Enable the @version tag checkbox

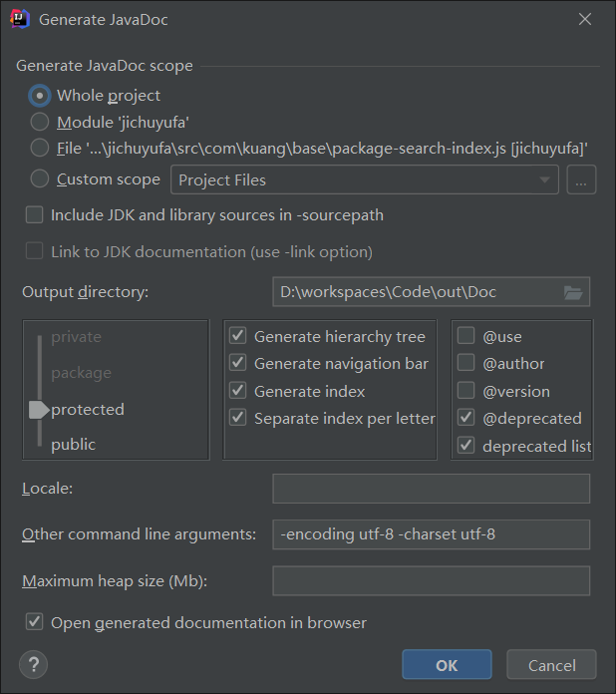pos(465,391)
